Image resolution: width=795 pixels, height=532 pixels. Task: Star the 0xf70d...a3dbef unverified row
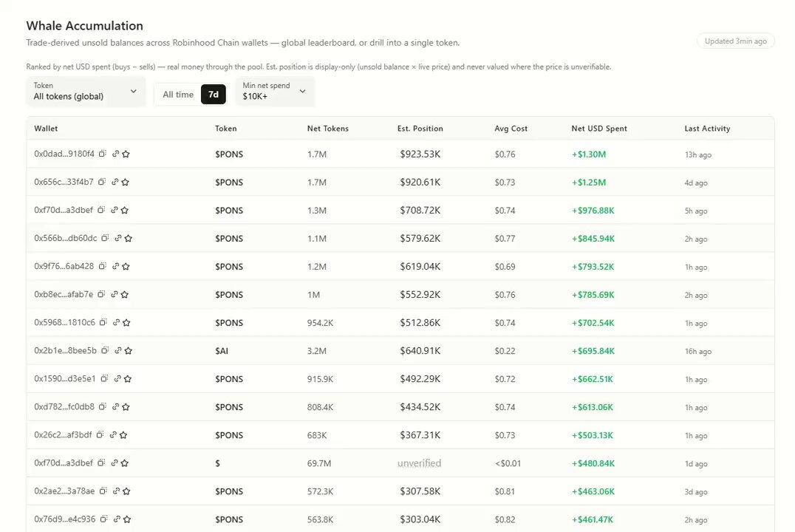click(x=125, y=463)
